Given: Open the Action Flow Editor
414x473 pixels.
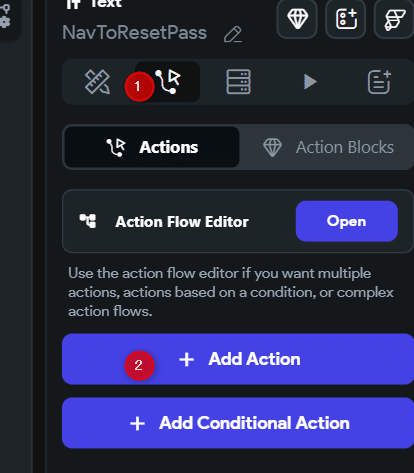Looking at the screenshot, I should tap(347, 221).
